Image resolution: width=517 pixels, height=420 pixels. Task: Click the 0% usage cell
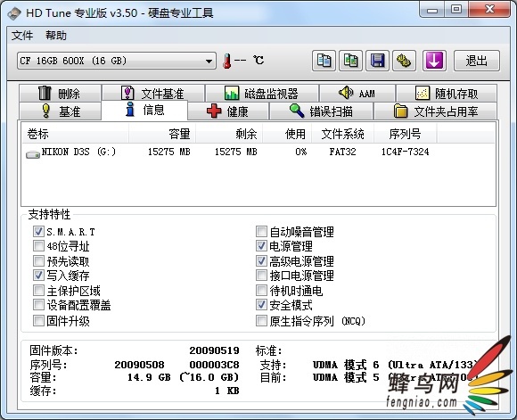300,152
